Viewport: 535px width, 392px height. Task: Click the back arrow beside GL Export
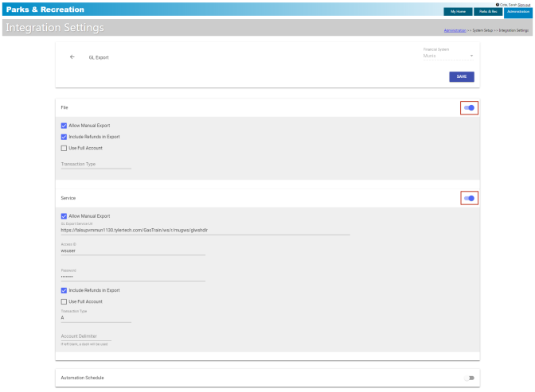[x=72, y=57]
